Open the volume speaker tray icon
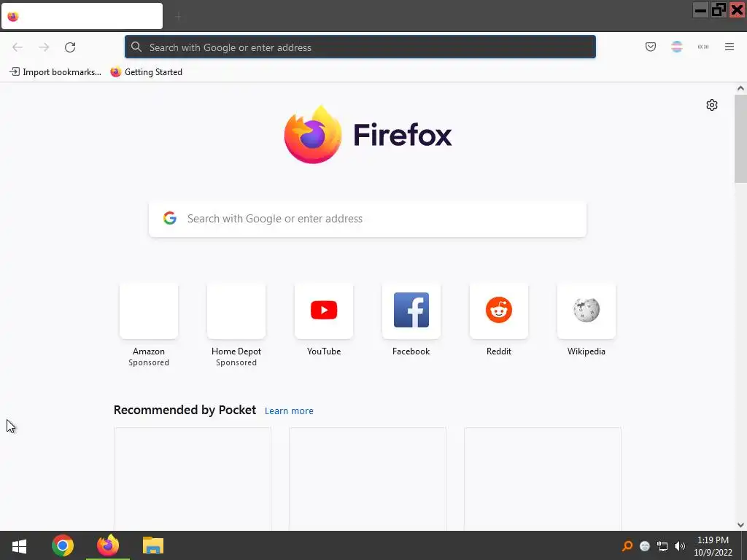 pyautogui.click(x=679, y=545)
